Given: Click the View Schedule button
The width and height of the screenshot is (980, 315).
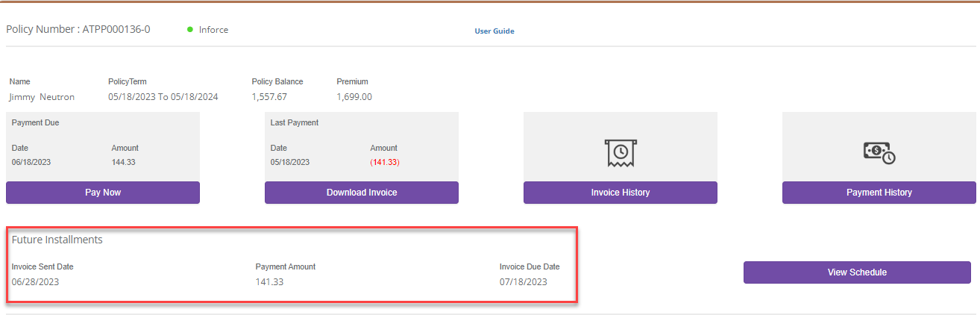Looking at the screenshot, I should [857, 272].
